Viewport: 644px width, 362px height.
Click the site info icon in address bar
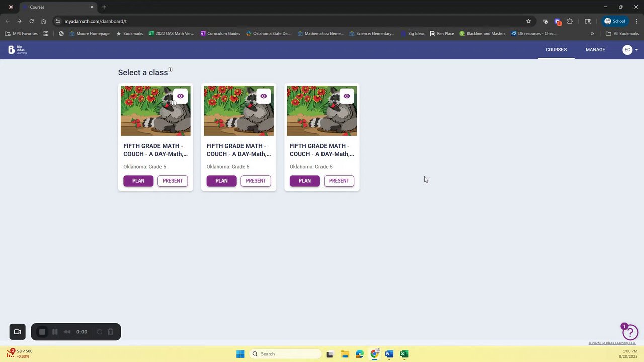pyautogui.click(x=58, y=21)
